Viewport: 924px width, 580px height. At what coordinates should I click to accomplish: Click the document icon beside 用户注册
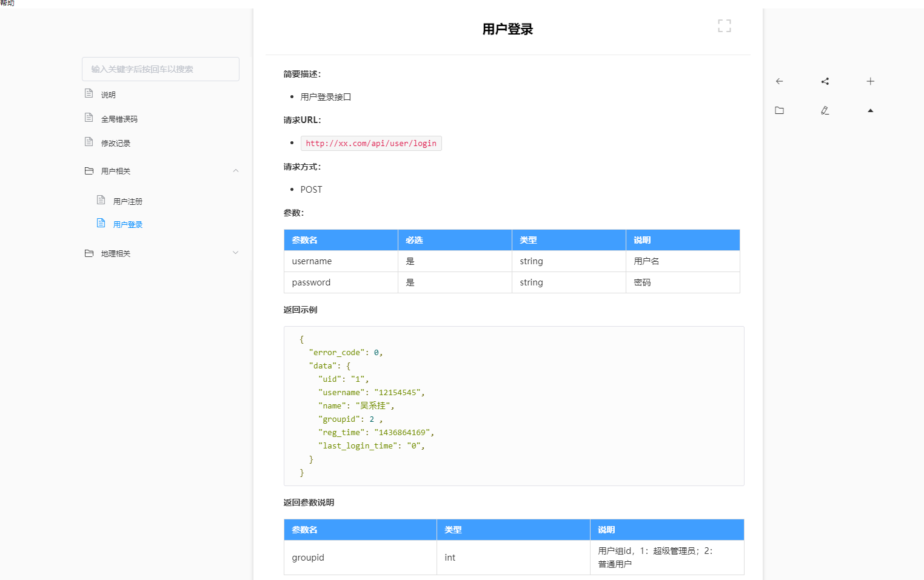click(x=101, y=200)
